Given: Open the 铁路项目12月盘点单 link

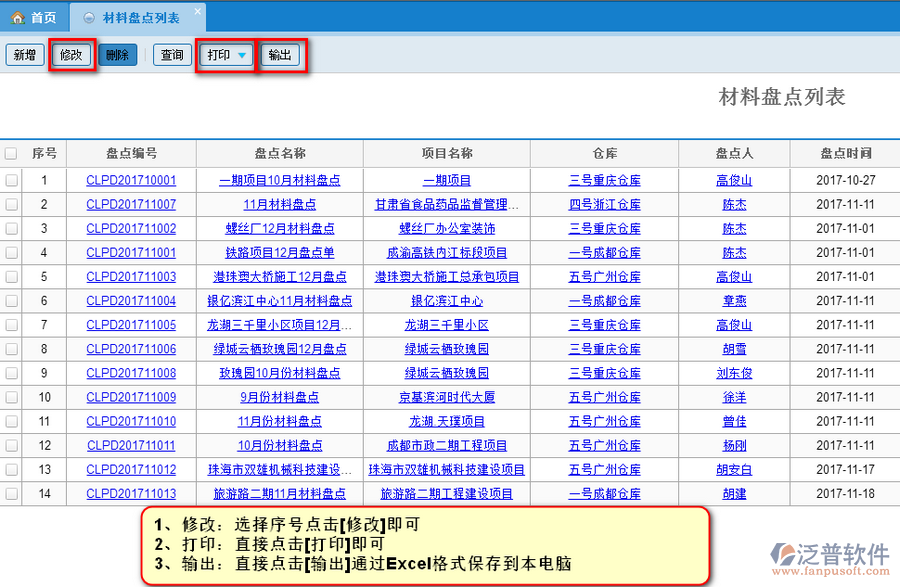Looking at the screenshot, I should point(280,253).
